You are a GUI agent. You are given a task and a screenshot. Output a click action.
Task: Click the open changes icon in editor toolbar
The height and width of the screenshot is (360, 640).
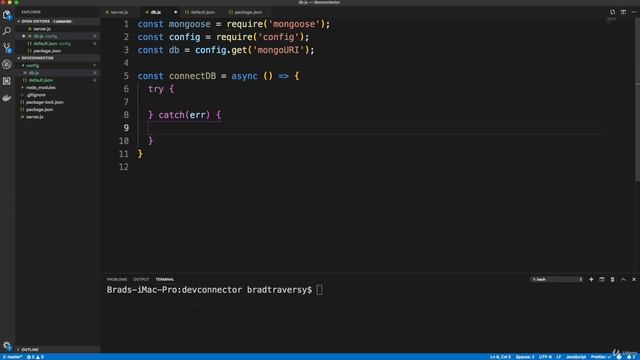pyautogui.click(x=612, y=12)
